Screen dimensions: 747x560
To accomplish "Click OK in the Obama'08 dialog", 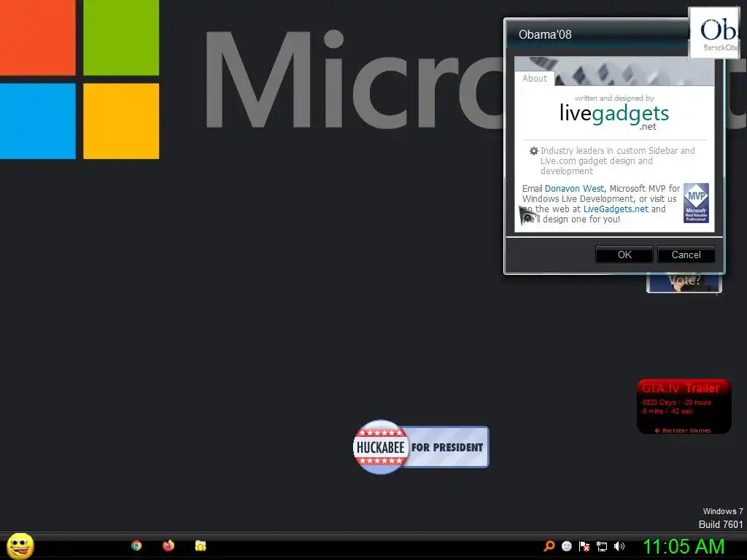I will 624,254.
